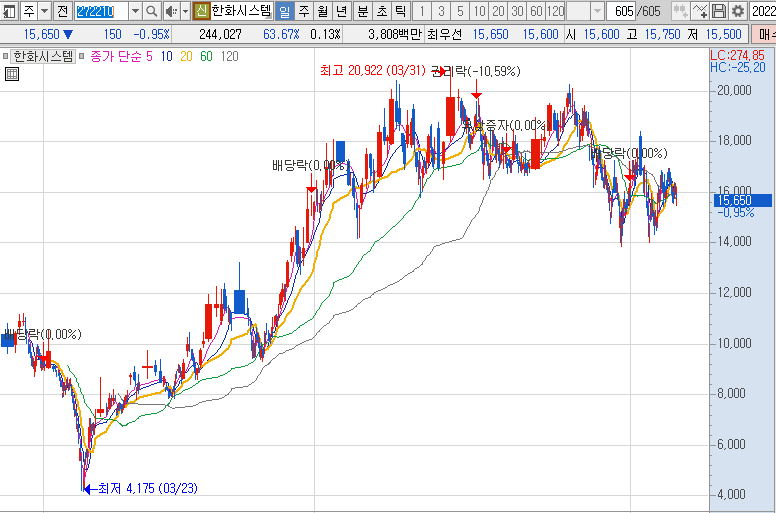Select the 분 minute chart tab
The image size is (776, 513).
point(363,10)
